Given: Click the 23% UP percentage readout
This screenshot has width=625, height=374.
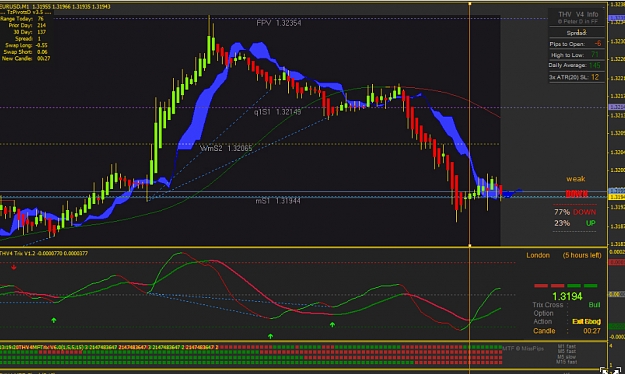Looking at the screenshot, I should tap(575, 223).
